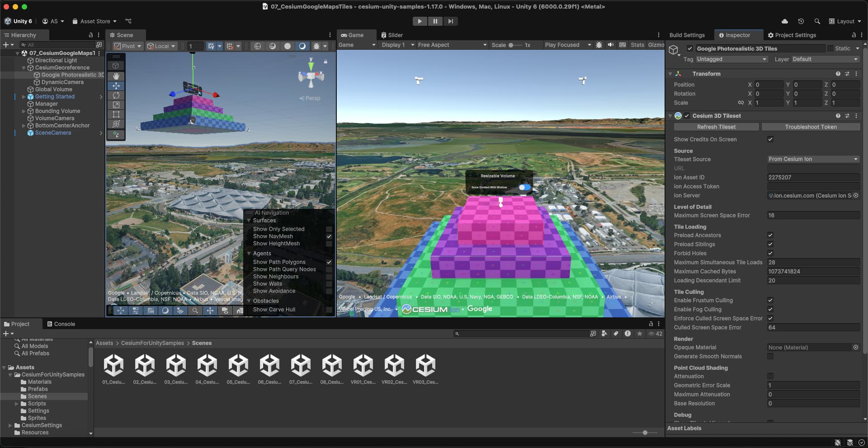Click the Ion Asset ID input field
This screenshot has height=448, width=868.
pyautogui.click(x=813, y=177)
